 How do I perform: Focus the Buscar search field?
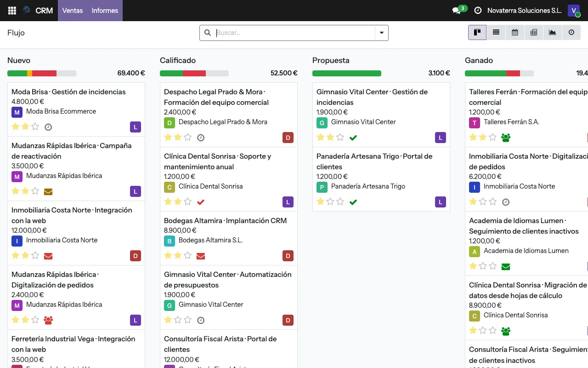295,33
